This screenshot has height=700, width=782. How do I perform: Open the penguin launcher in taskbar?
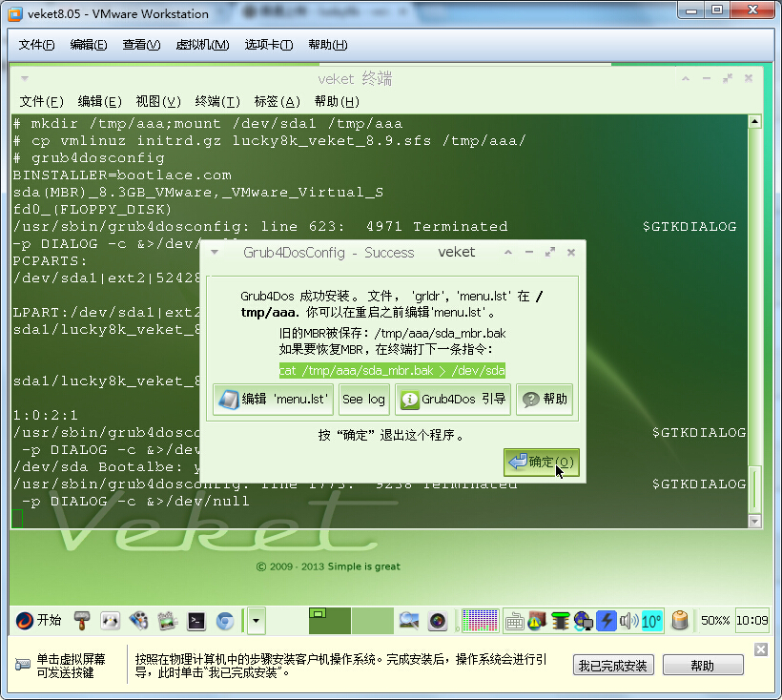click(111, 621)
